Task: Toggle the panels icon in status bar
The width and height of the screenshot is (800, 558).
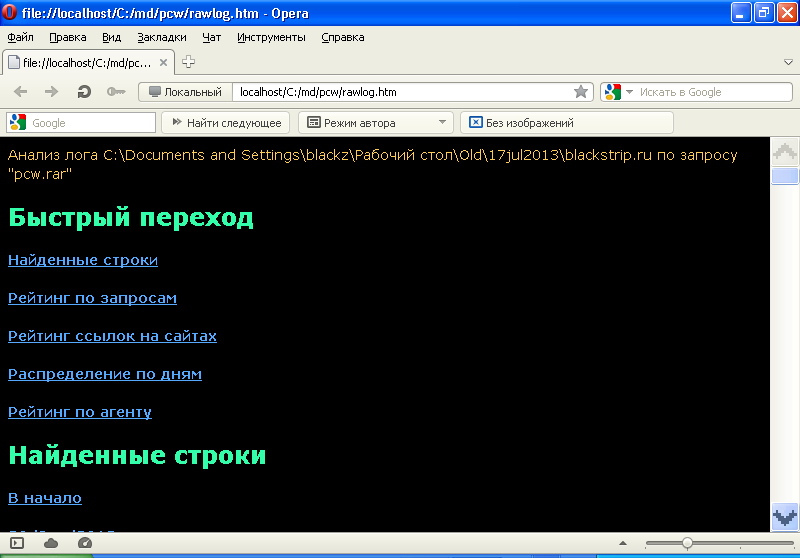Action: click(x=17, y=543)
